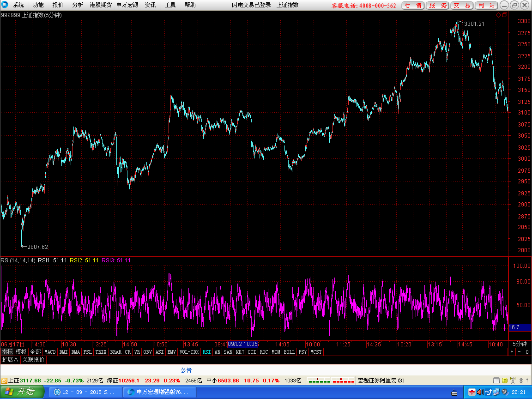Click the signal tower icon in status bar
532x399 pixels.
pyautogui.click(x=513, y=381)
